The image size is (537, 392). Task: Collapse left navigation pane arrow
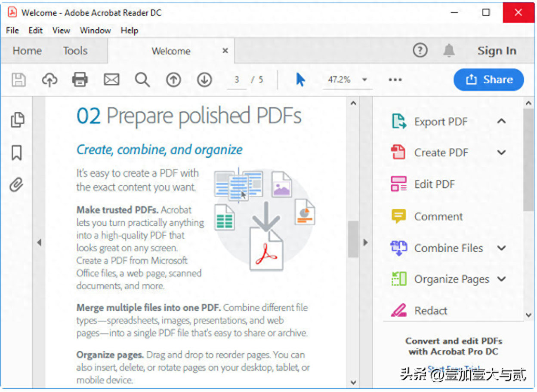coord(39,242)
